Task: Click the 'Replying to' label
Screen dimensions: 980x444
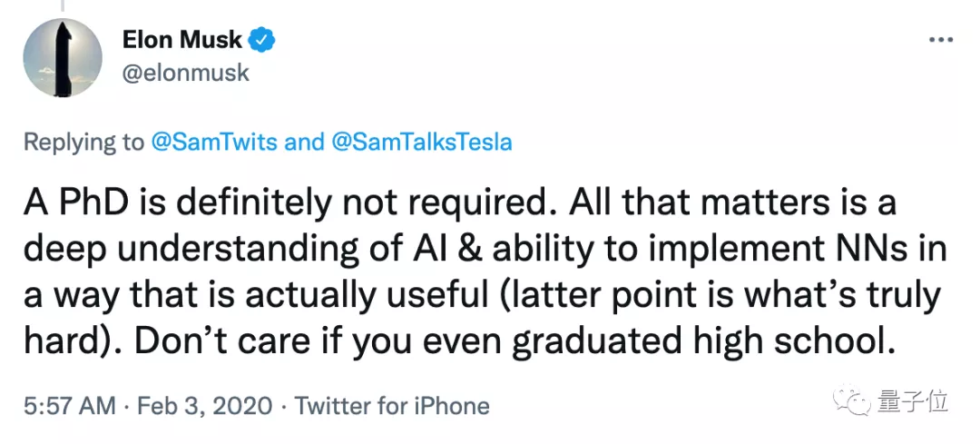Action: coord(83,142)
